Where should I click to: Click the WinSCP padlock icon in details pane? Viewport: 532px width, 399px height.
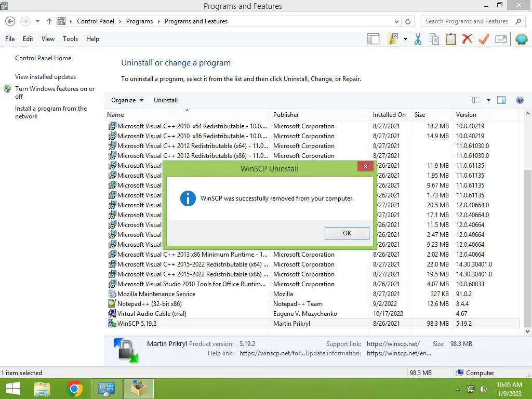126,351
